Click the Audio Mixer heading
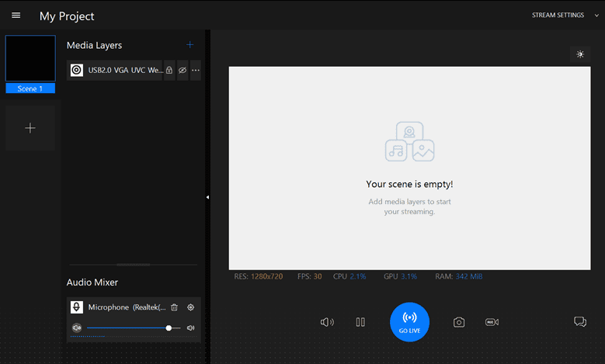605x364 pixels. coord(92,283)
